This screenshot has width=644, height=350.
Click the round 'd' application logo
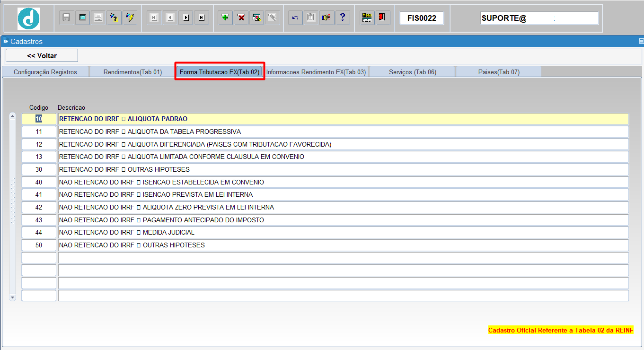point(29,19)
